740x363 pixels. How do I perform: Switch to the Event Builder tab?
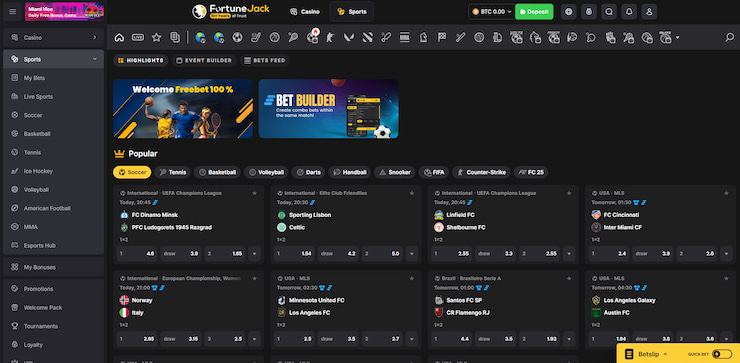click(204, 60)
